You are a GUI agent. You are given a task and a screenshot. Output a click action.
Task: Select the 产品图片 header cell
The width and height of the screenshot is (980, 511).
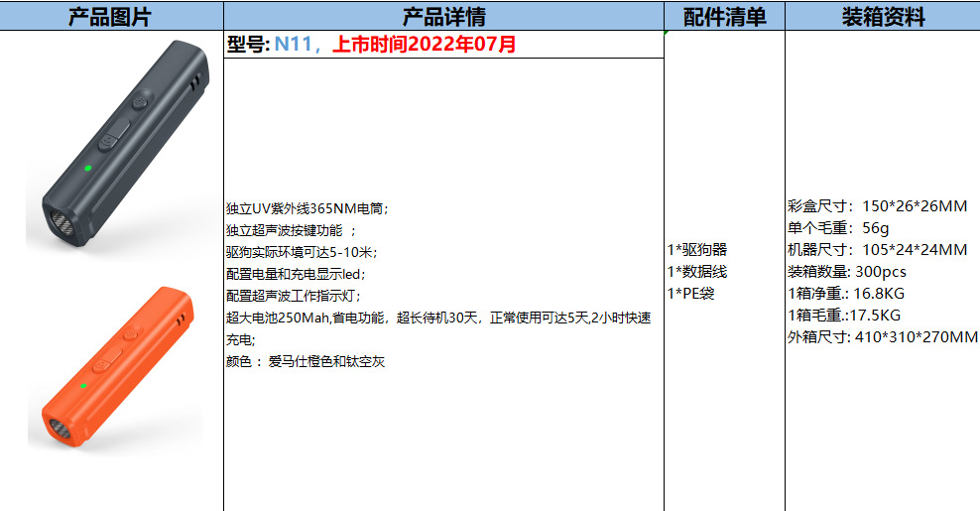[111, 16]
